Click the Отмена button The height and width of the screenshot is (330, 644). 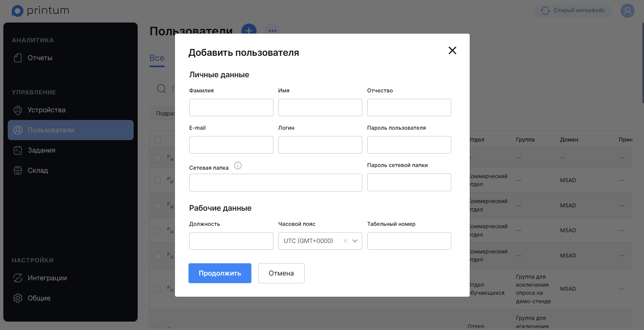[x=281, y=273]
